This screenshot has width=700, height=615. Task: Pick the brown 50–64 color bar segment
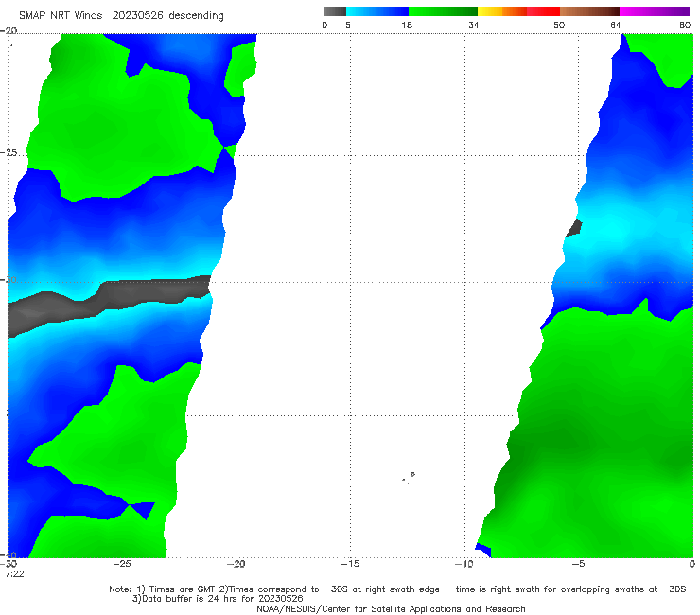(x=589, y=11)
